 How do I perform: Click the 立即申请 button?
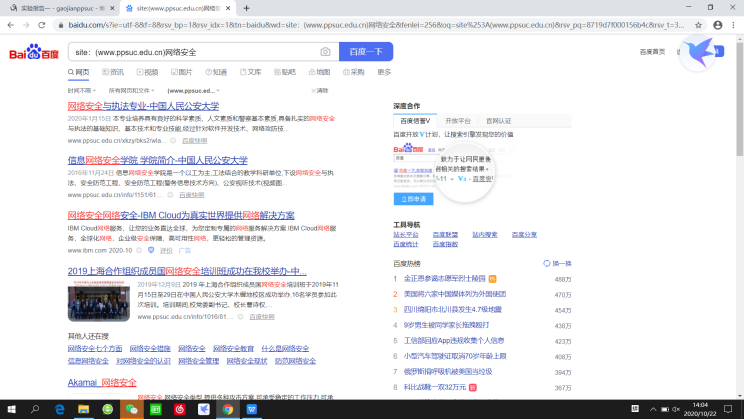(x=413, y=199)
